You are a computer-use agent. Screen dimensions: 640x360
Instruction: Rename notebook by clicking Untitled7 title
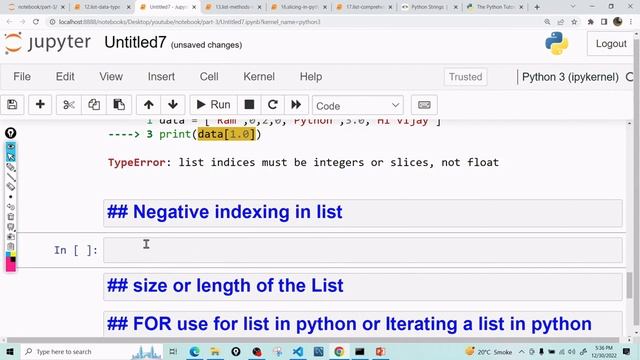135,42
